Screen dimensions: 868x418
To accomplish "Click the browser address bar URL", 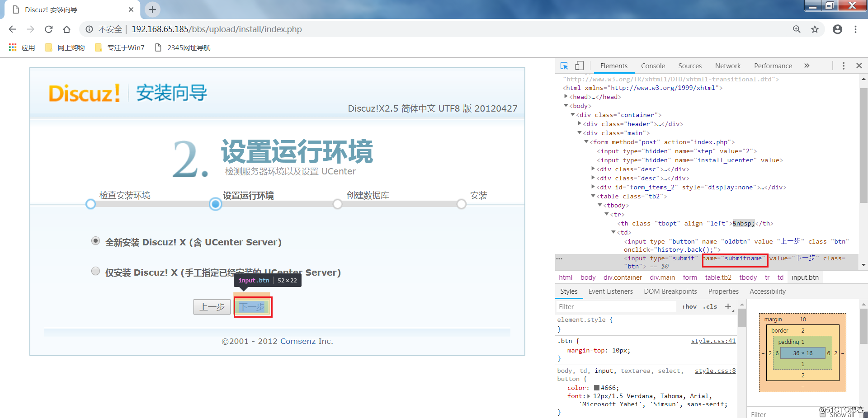I will point(217,29).
